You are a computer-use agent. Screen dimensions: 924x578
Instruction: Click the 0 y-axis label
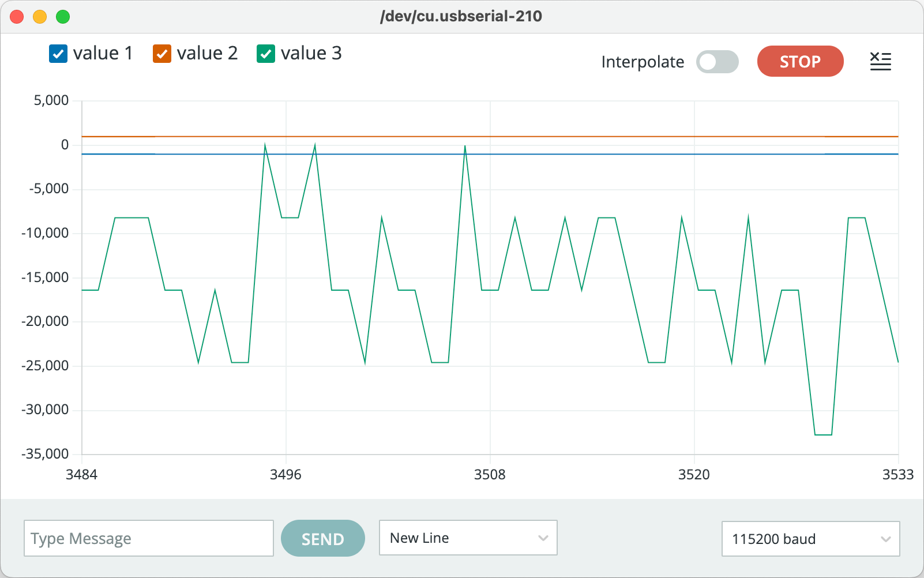[x=65, y=145]
